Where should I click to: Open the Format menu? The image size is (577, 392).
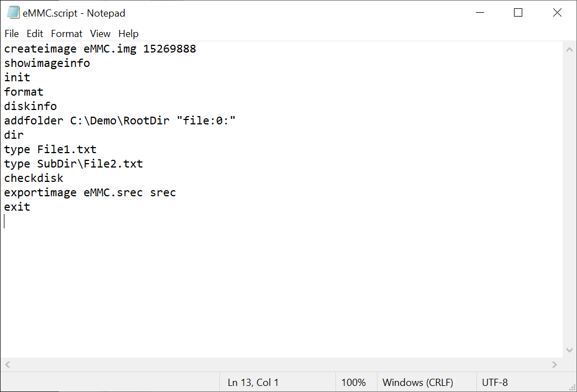[66, 34]
